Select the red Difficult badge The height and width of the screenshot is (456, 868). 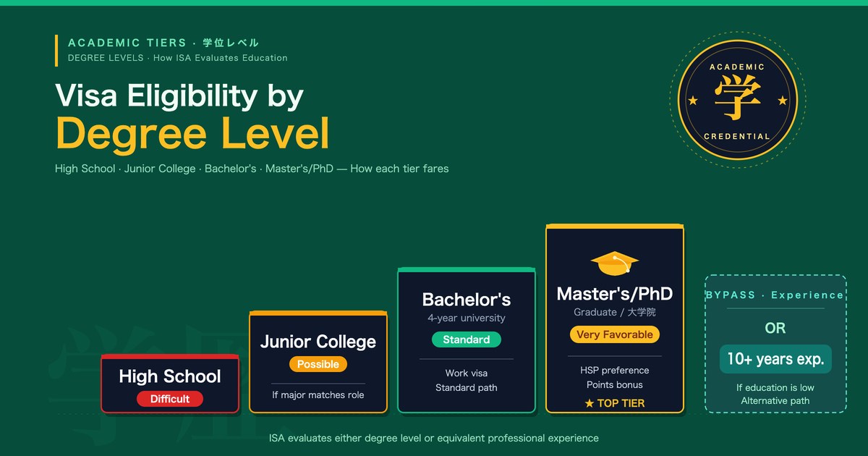coord(170,399)
